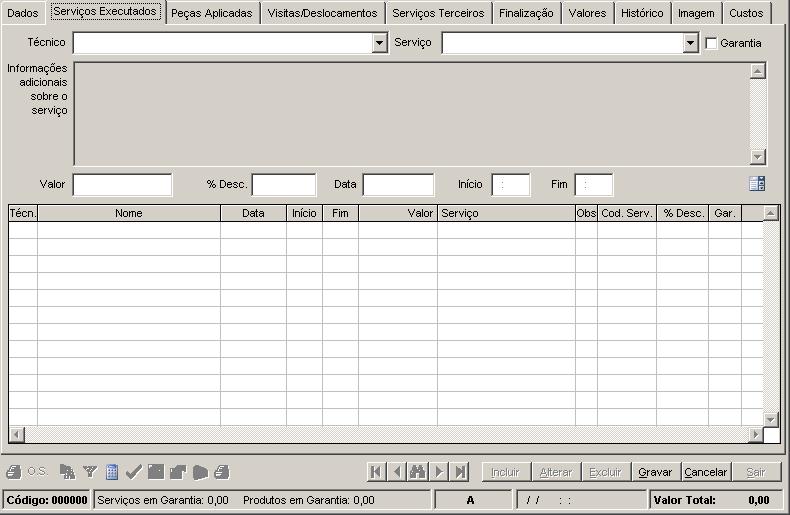The height and width of the screenshot is (515, 790).
Task: Open the Finalização tab
Action: point(526,13)
